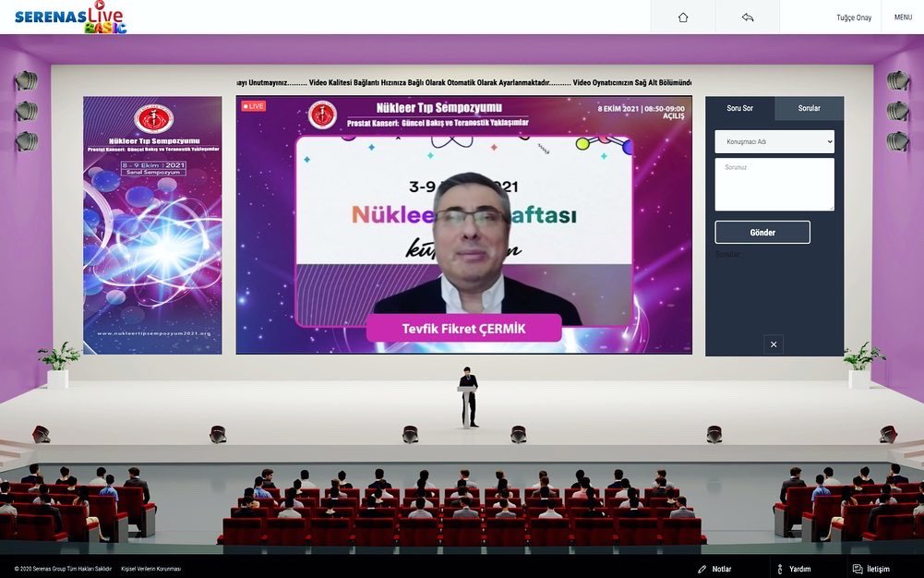Switch to the Sorular tab
924x578 pixels.
click(808, 107)
